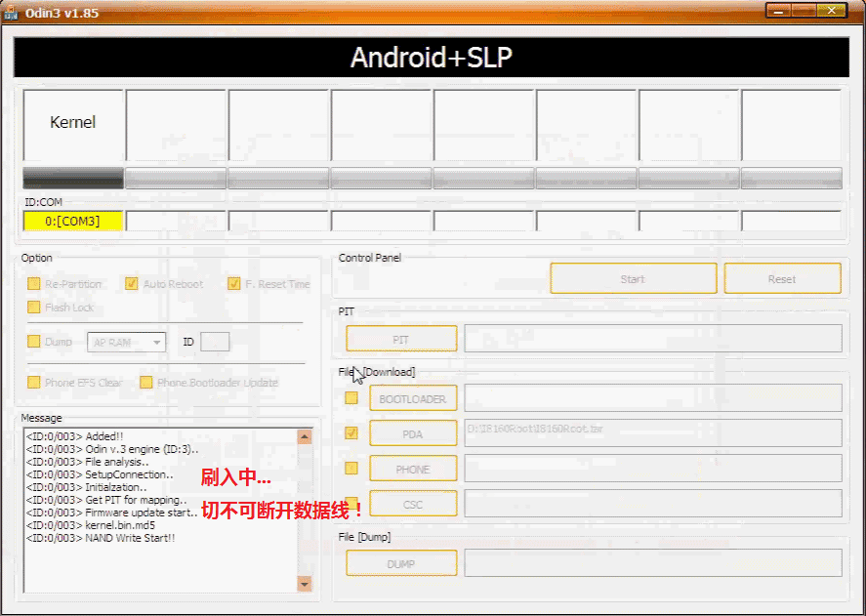Check the box beside the BOOTLOADER button
The width and height of the screenshot is (866, 616).
pos(351,397)
